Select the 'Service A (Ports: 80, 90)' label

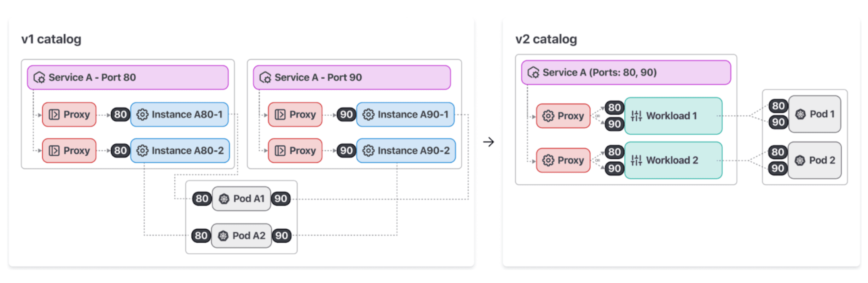point(600,72)
